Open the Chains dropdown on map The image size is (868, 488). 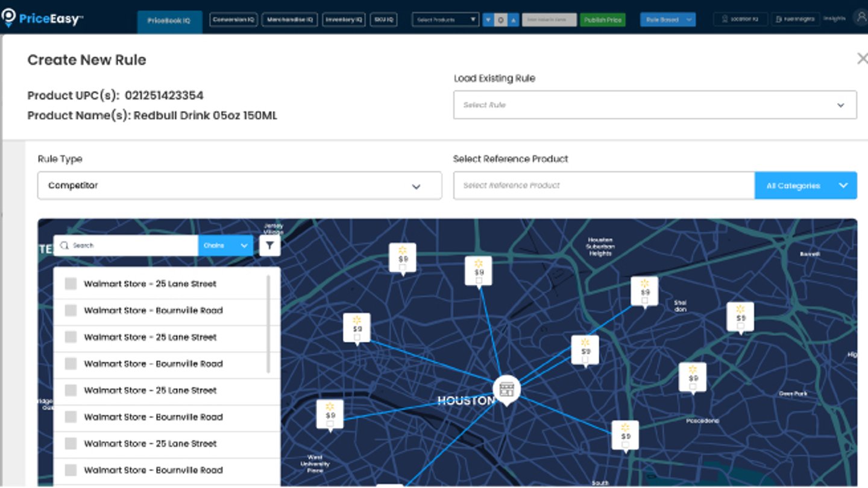tap(225, 246)
